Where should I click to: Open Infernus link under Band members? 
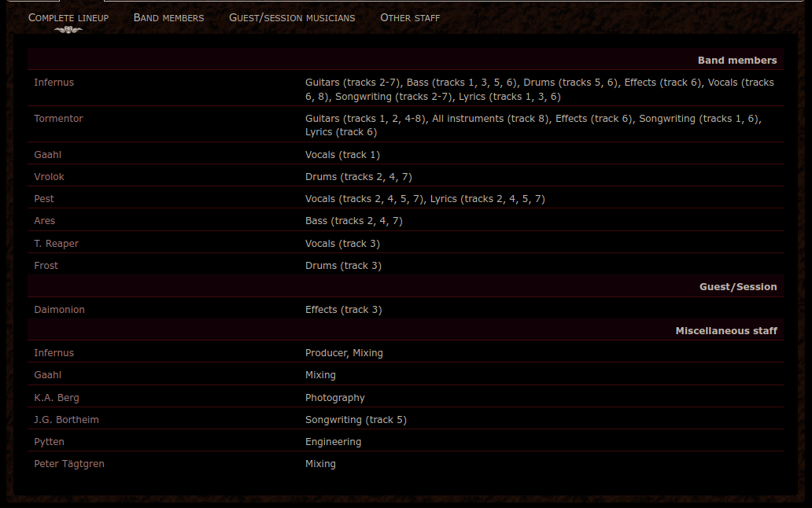click(x=54, y=83)
